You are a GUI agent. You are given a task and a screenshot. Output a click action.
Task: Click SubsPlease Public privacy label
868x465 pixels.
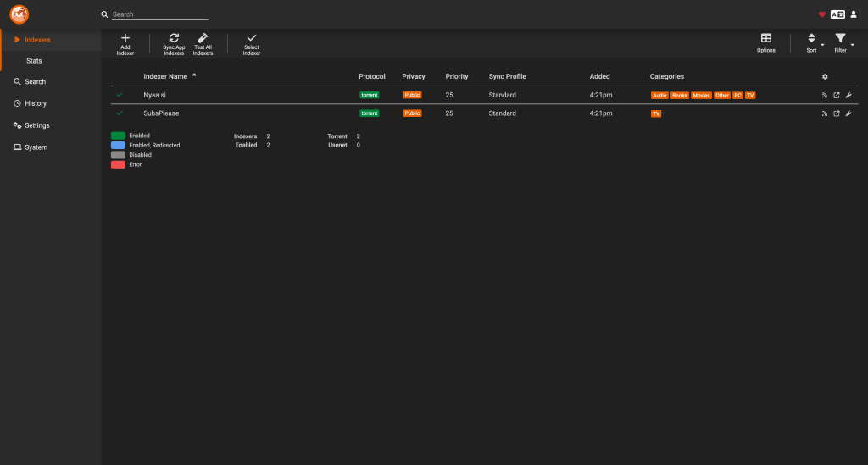412,113
